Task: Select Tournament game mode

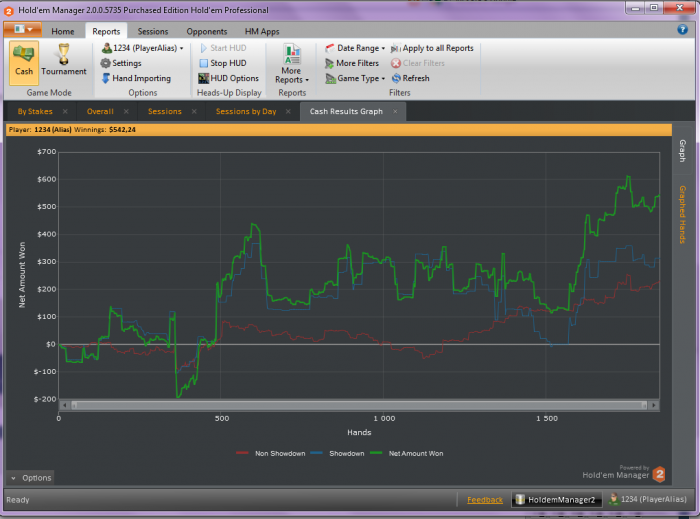Action: (x=63, y=62)
